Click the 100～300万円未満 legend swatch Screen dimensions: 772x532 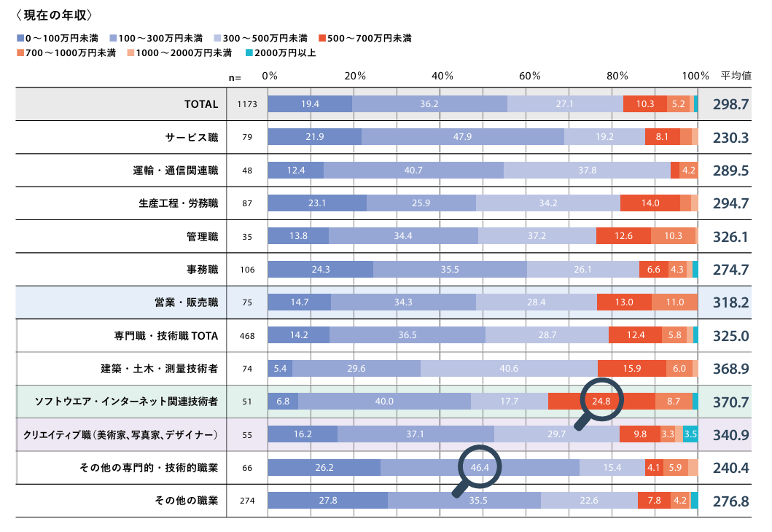point(112,38)
